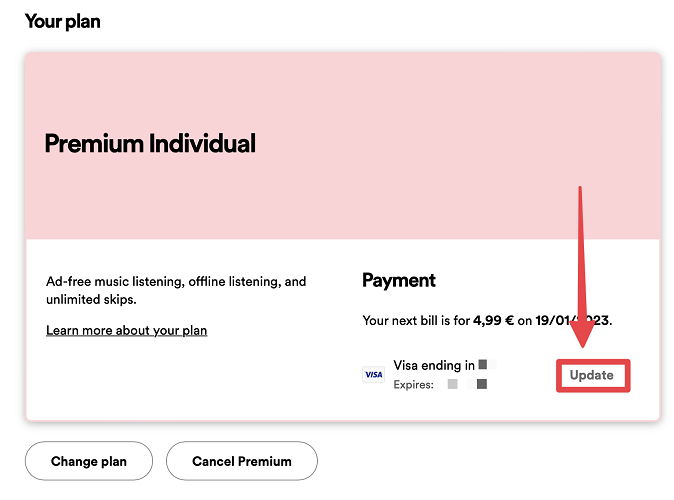
Task: Click the Visa ending in label
Action: [x=434, y=366]
